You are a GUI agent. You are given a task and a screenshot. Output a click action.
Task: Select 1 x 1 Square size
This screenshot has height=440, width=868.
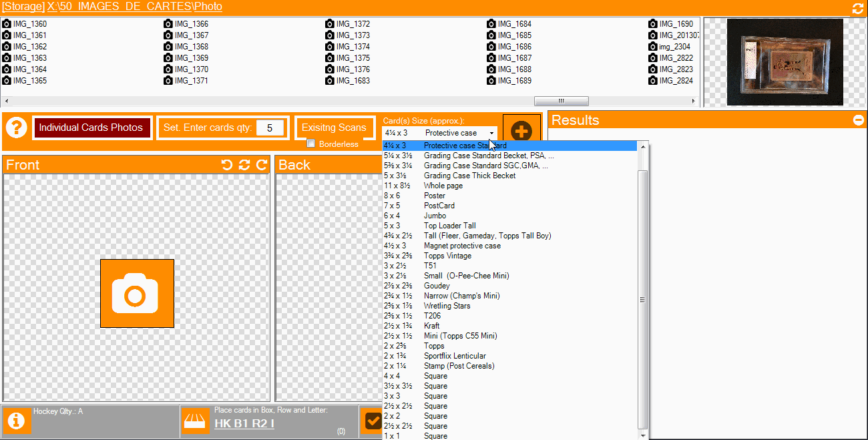(509, 436)
